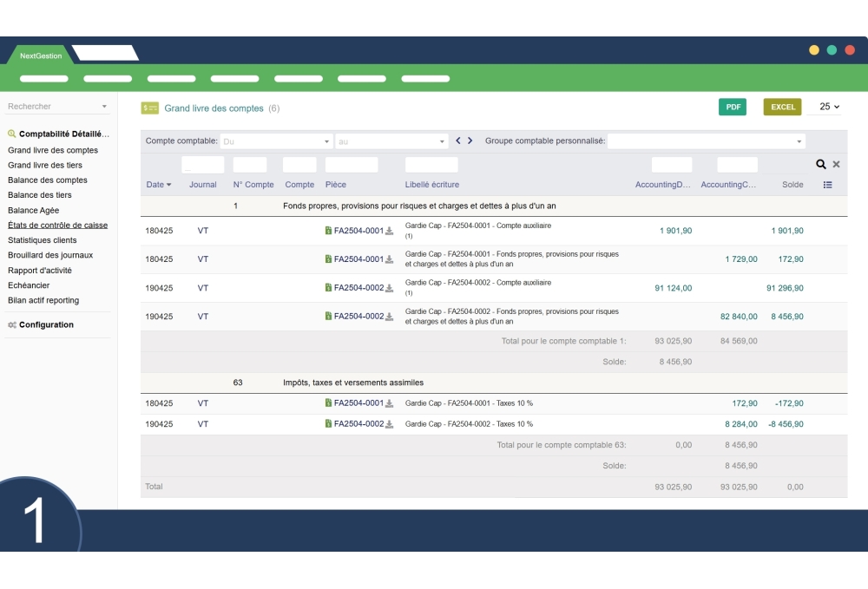Click the gear icon next to Configuration
This screenshot has height=589, width=868.
[11, 324]
